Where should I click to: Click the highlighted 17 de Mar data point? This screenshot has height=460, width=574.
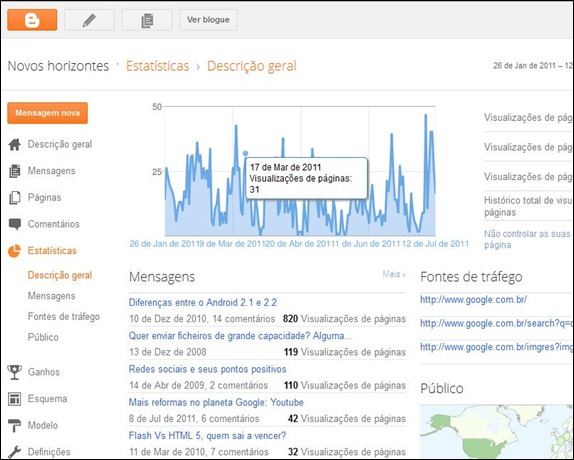[245, 154]
